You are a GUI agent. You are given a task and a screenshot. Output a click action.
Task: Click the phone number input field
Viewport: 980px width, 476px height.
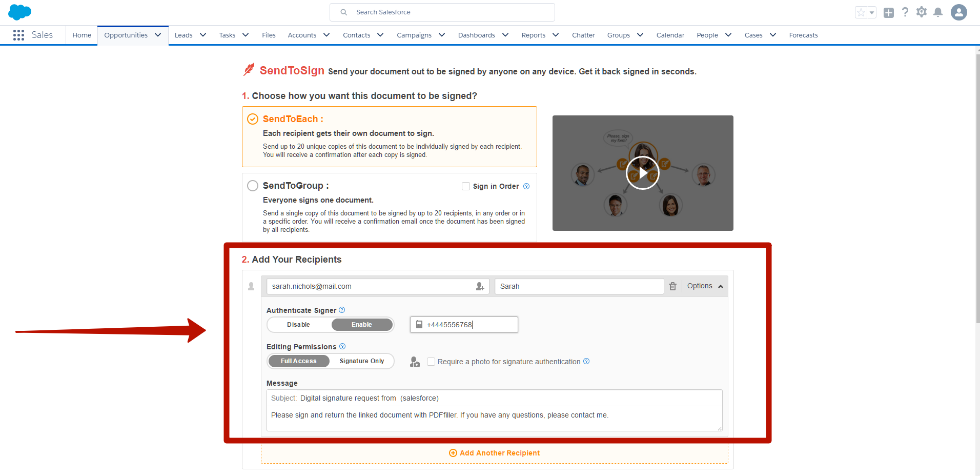click(x=464, y=325)
